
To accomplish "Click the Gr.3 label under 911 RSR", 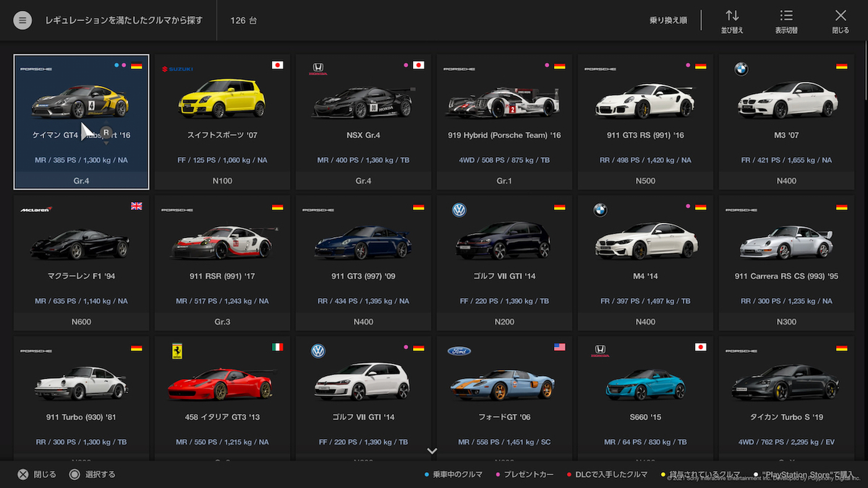I will pyautogui.click(x=222, y=322).
